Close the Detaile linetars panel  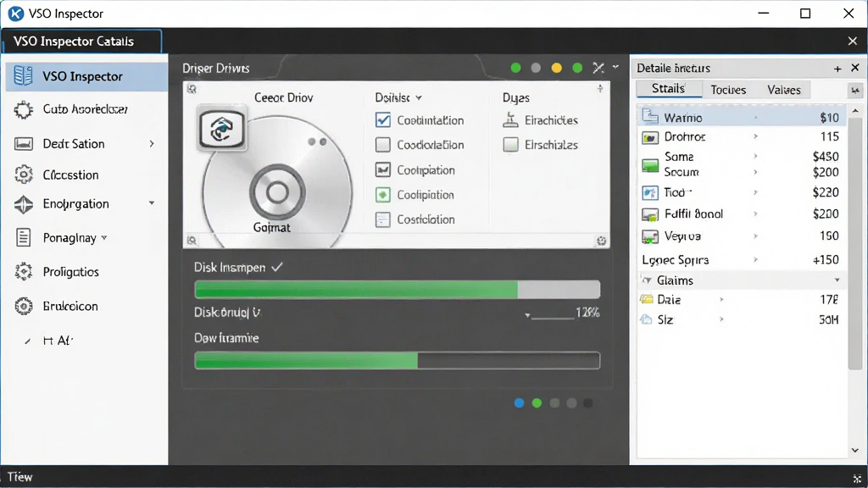coord(855,68)
